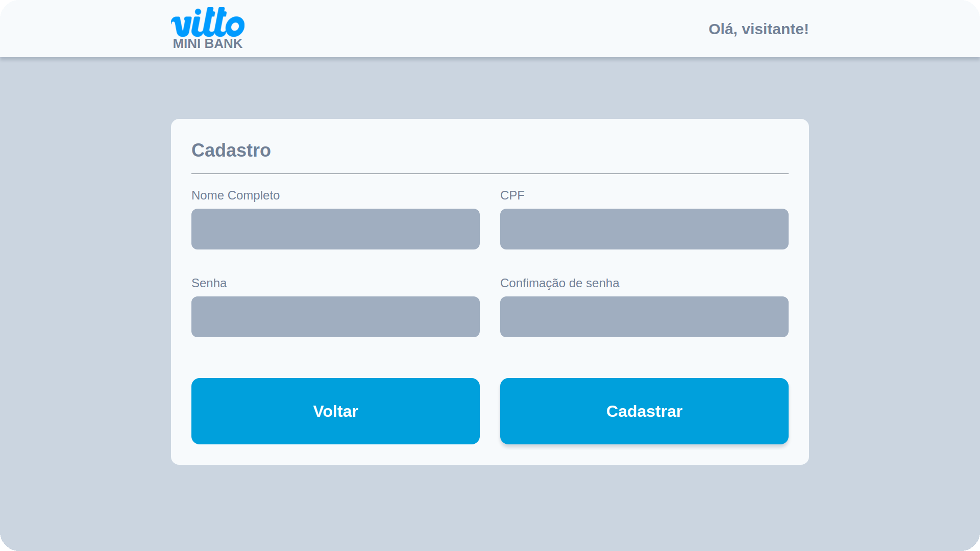The width and height of the screenshot is (980, 551).
Task: Click the Nome Completo input field
Action: coord(335,229)
